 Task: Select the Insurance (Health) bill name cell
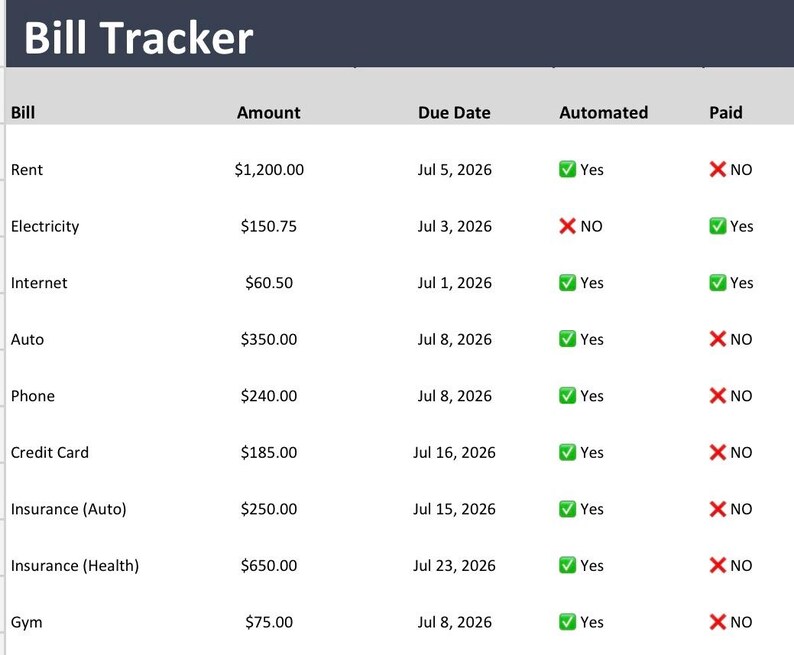(75, 565)
